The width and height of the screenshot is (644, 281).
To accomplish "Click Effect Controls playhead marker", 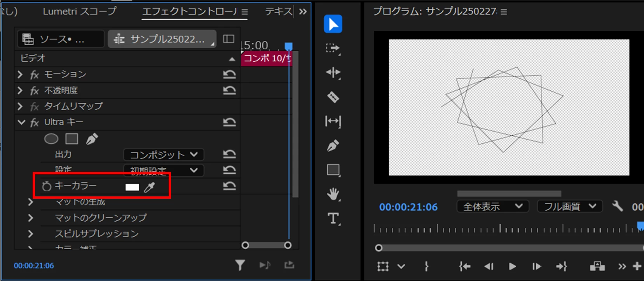I will click(x=288, y=47).
